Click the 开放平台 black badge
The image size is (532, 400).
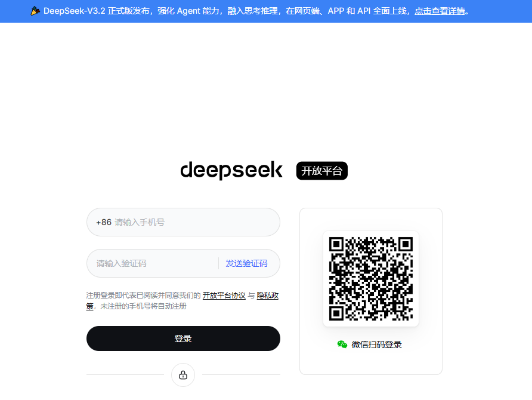tap(321, 171)
